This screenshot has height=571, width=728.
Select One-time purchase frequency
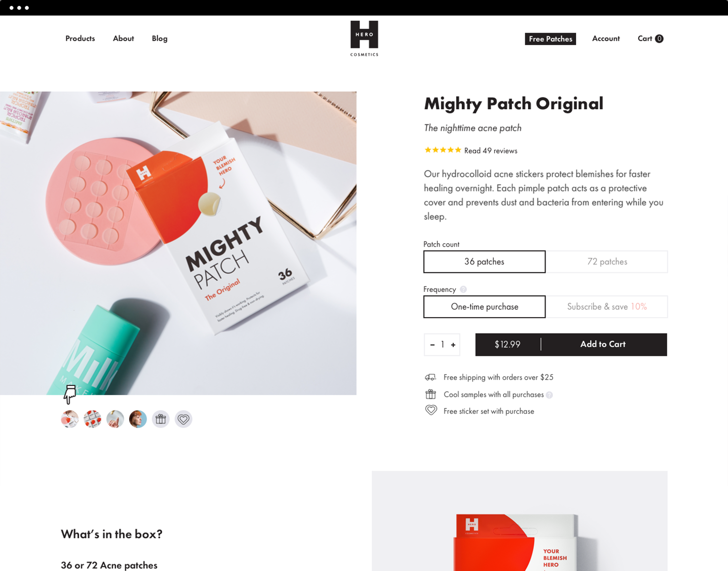click(x=484, y=307)
